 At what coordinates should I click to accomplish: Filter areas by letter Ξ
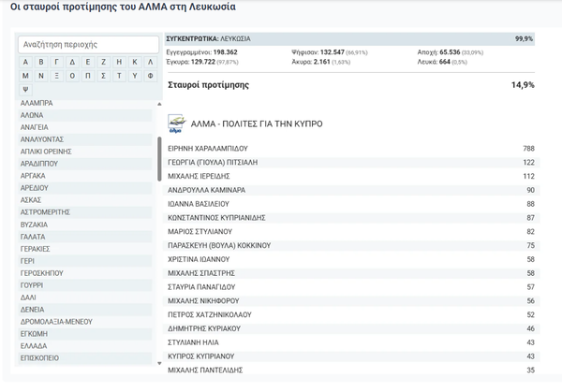coord(56,76)
